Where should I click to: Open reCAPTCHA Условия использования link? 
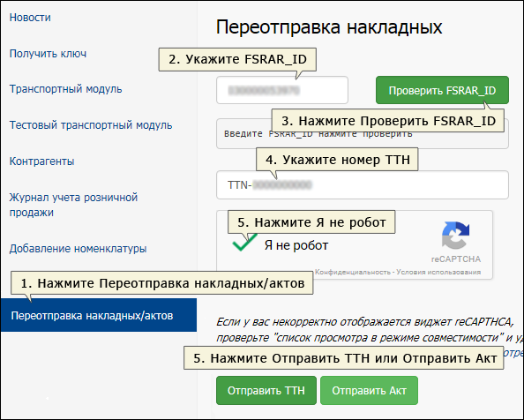438,272
